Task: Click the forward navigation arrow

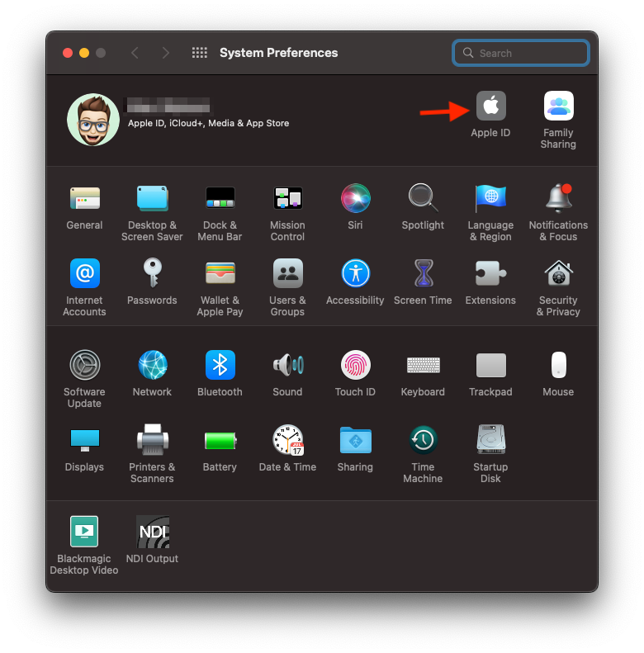Action: pyautogui.click(x=165, y=53)
